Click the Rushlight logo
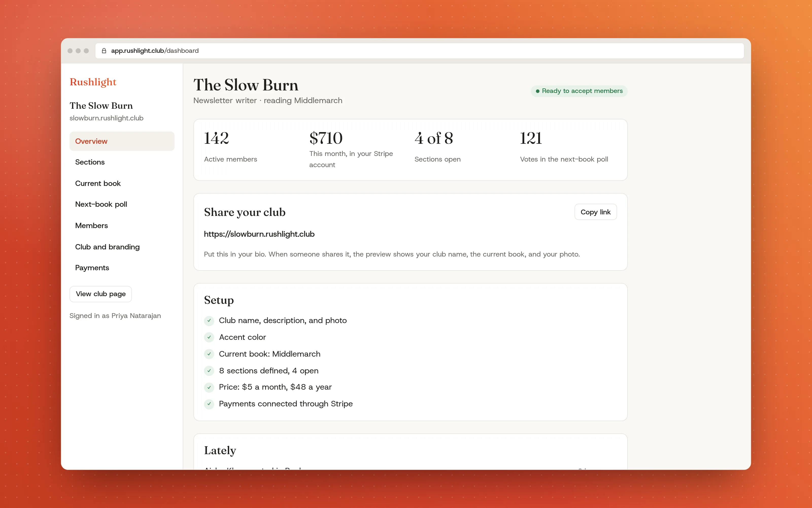 [93, 82]
